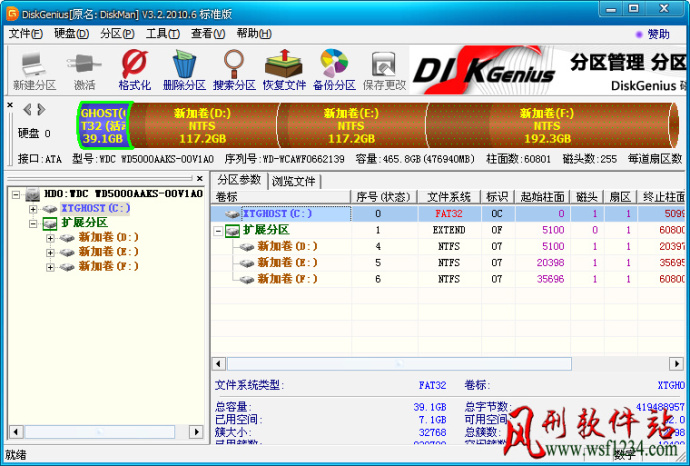The image size is (690, 466).
Task: Expand 新加卷 (D:) in the left tree
Action: [50, 238]
